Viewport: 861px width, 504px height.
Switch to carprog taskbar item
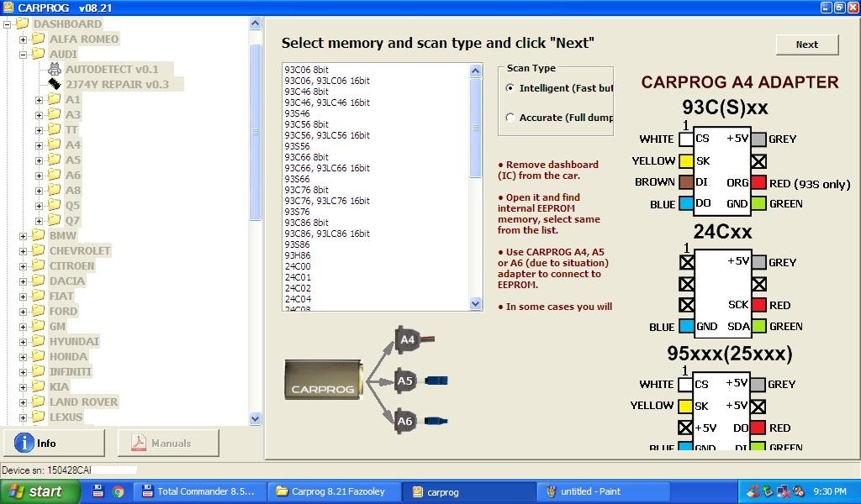click(x=469, y=491)
